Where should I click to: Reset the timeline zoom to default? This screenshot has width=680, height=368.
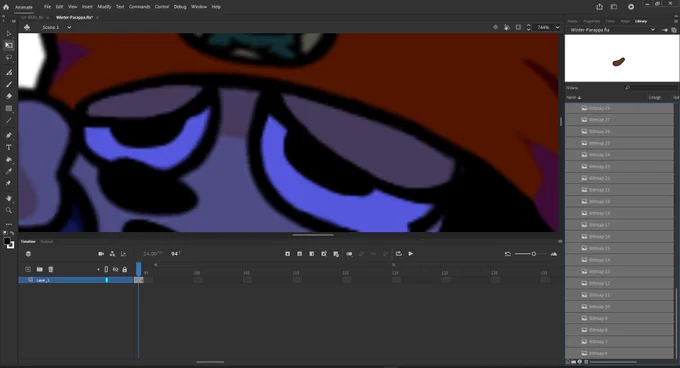(x=507, y=254)
